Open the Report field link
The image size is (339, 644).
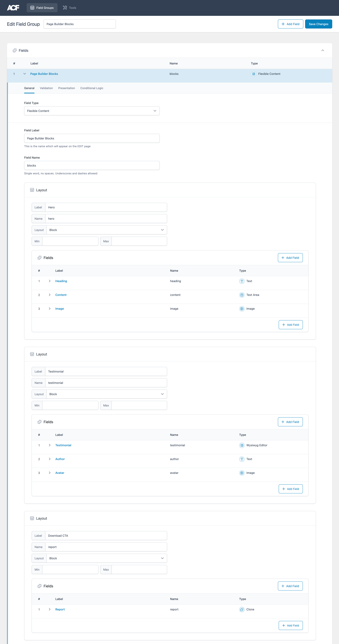pyautogui.click(x=60, y=609)
